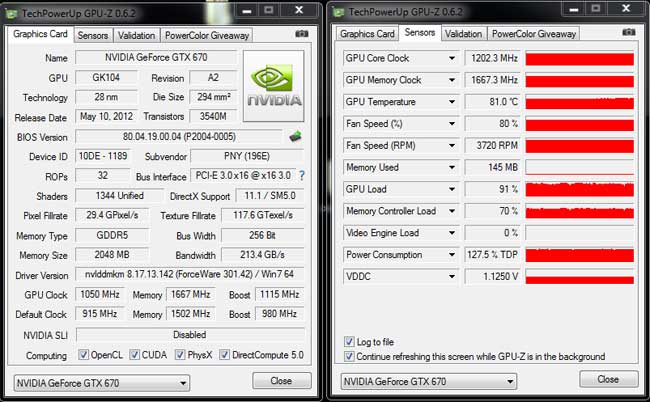The width and height of the screenshot is (650, 402).
Task: Open the GPU Memory Clock sensor dropdown
Action: (452, 80)
